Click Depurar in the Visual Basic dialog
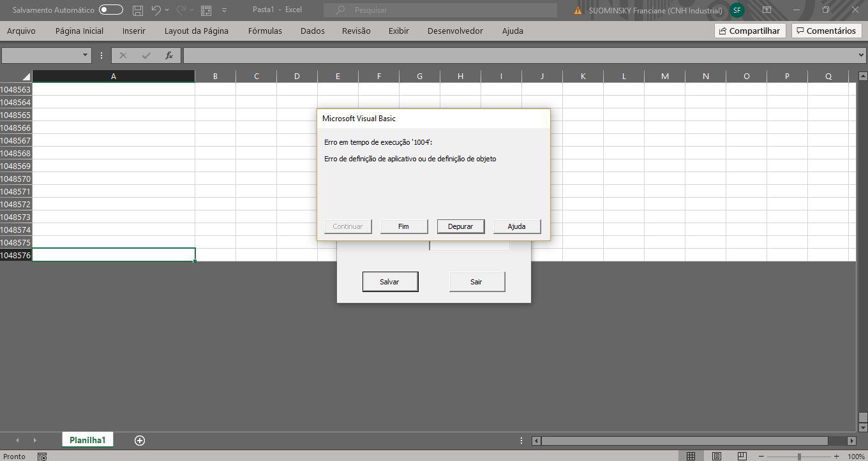The width and height of the screenshot is (868, 461). pos(460,226)
